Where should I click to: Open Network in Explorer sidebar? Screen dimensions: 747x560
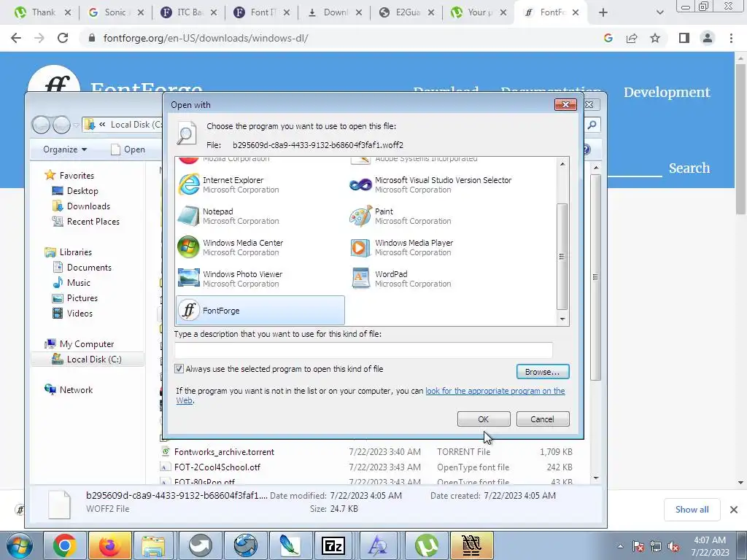click(69, 389)
